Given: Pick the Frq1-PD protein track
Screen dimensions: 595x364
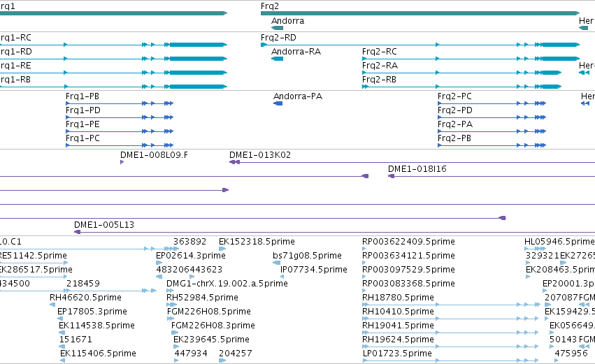Looking at the screenshot, I should (x=120, y=117).
